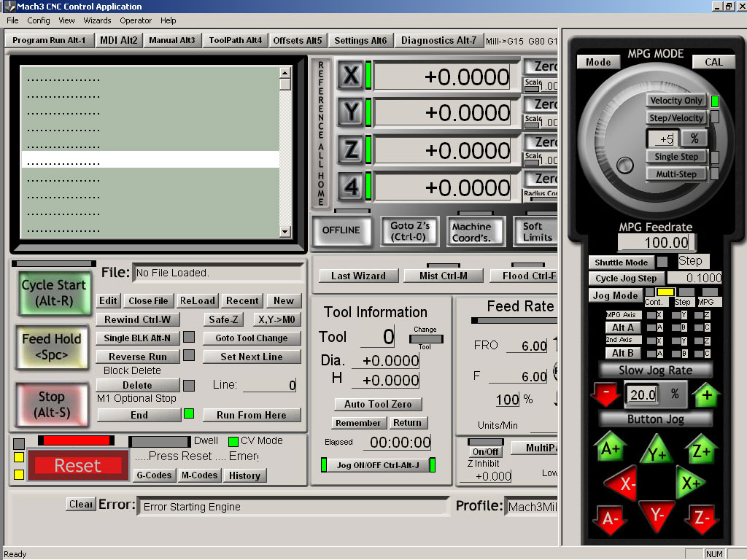
Task: Jog with the green X+ arrow
Action: [692, 482]
